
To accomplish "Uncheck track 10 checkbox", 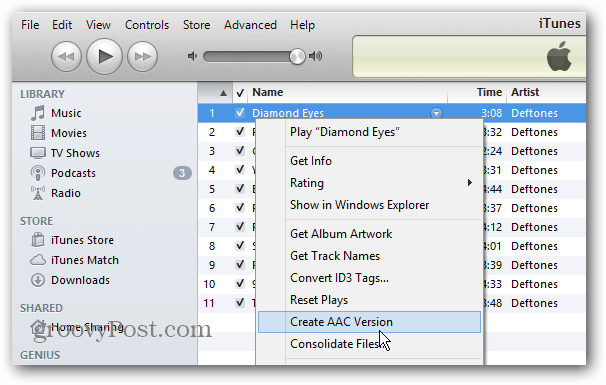I will coord(240,284).
